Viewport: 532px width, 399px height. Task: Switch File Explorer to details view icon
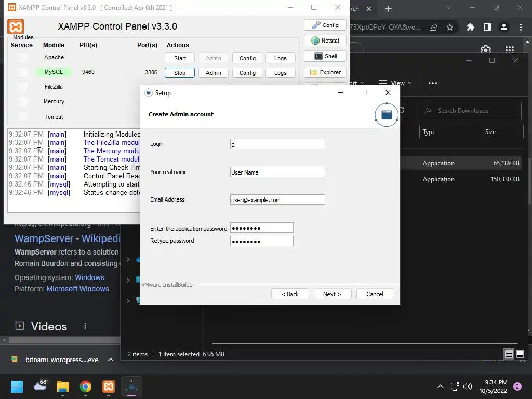click(509, 354)
